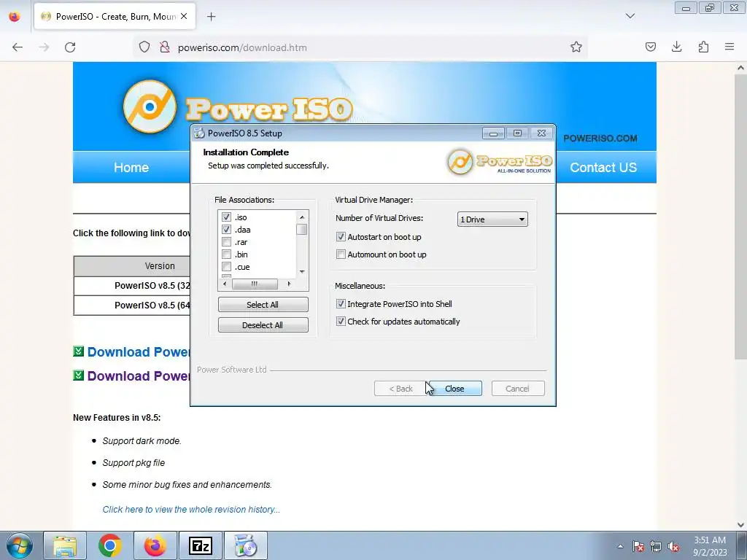The image size is (747, 560).
Task: Enable the .rar file association
Action: (226, 242)
